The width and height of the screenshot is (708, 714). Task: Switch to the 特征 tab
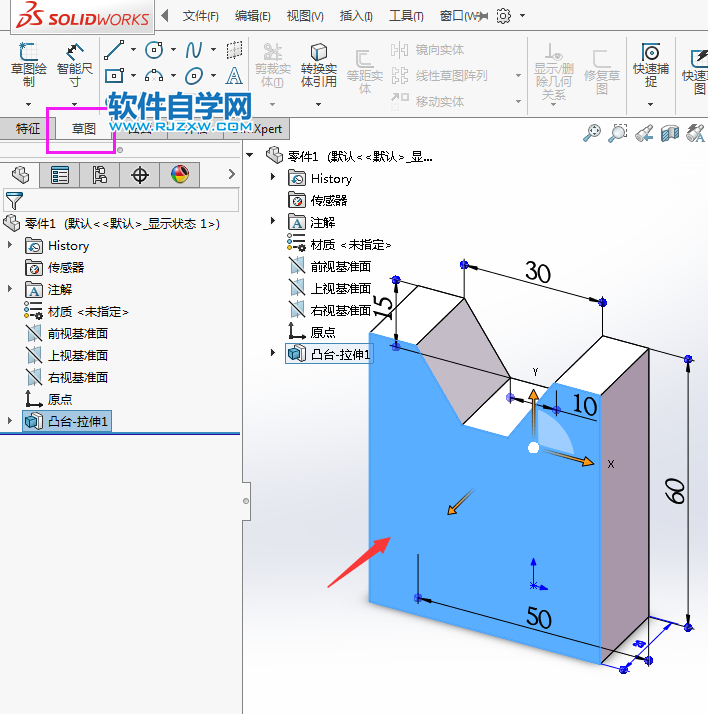pos(28,129)
